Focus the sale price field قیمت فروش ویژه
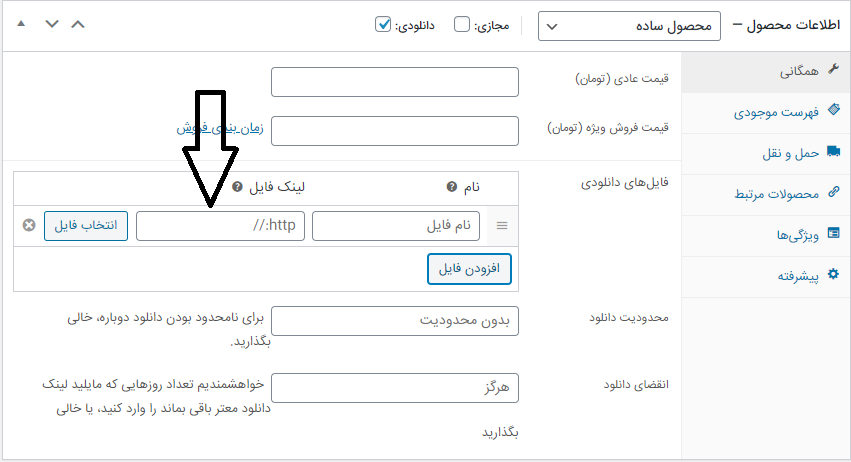The height and width of the screenshot is (462, 851). (395, 131)
